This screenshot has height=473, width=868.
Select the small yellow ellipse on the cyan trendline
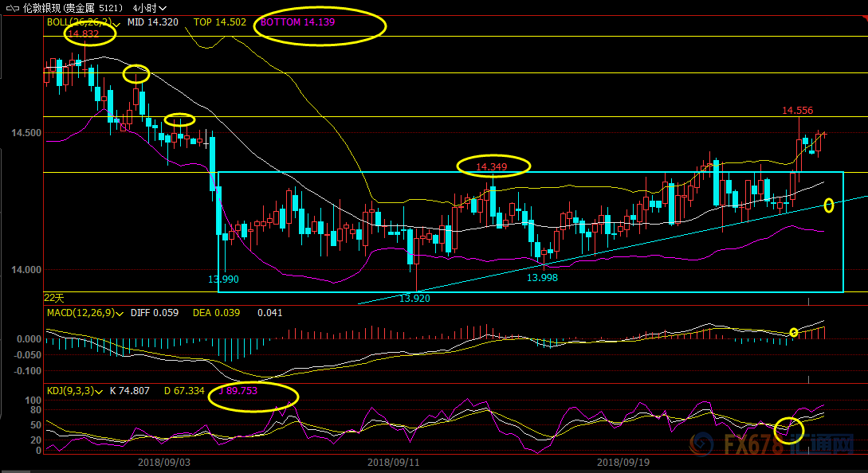[829, 205]
